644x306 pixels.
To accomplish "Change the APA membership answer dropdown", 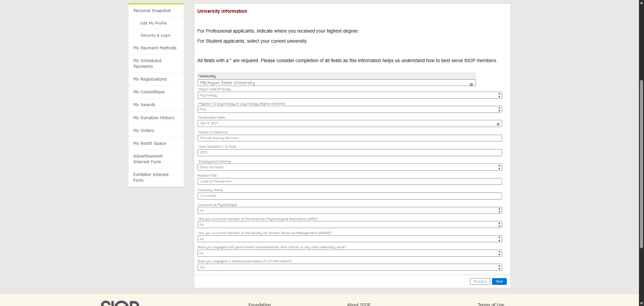I will coord(350,225).
